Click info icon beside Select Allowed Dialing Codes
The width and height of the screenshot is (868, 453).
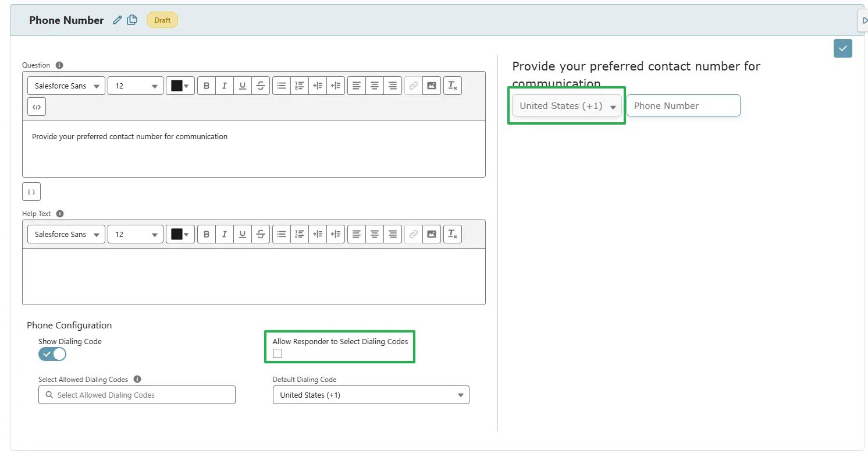tap(137, 379)
